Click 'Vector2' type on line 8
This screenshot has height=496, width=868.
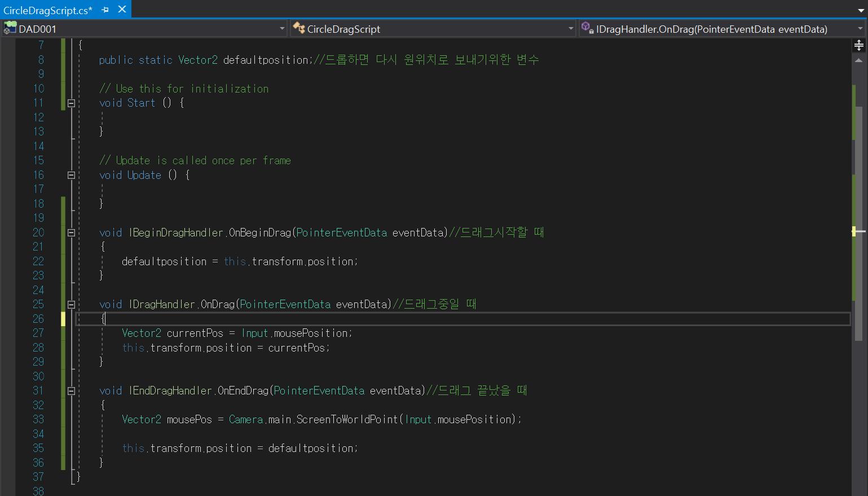point(198,60)
